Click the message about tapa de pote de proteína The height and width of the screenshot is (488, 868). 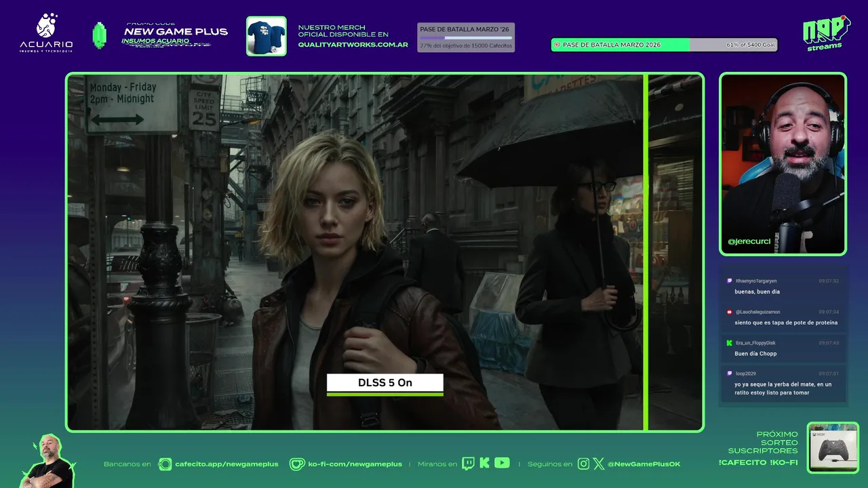pos(786,323)
